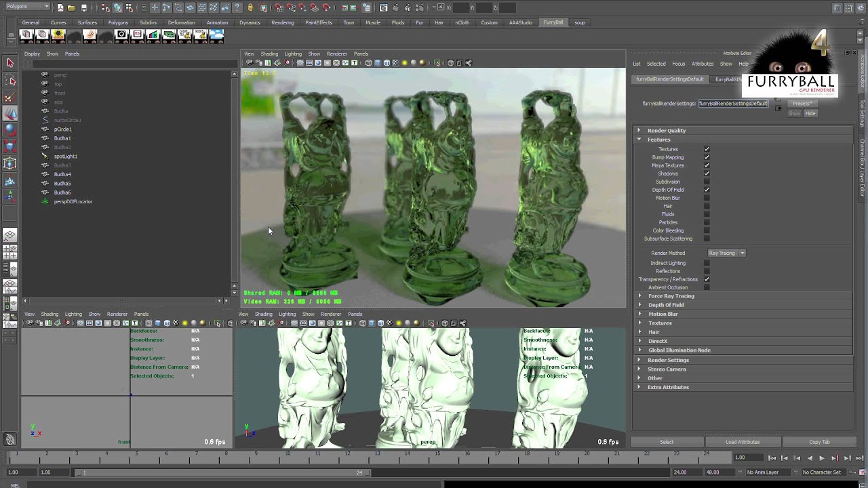
Task: Open the Render Method dropdown
Action: click(x=727, y=253)
